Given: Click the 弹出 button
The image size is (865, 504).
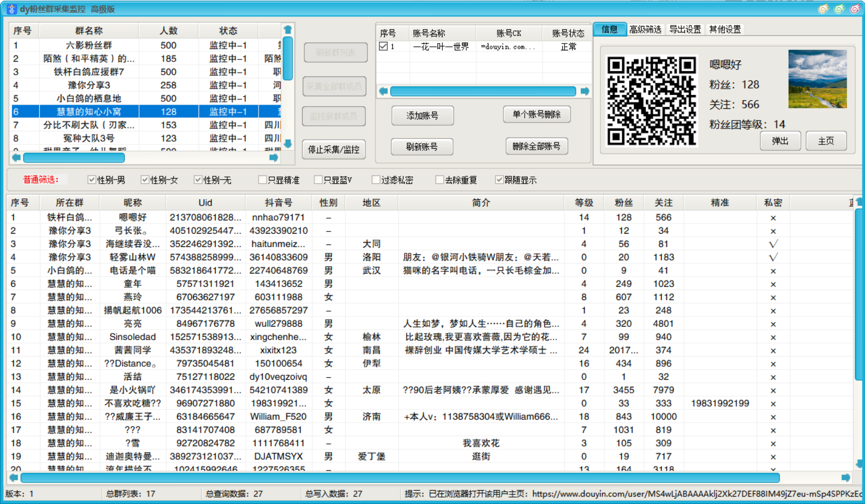Looking at the screenshot, I should pos(780,141).
